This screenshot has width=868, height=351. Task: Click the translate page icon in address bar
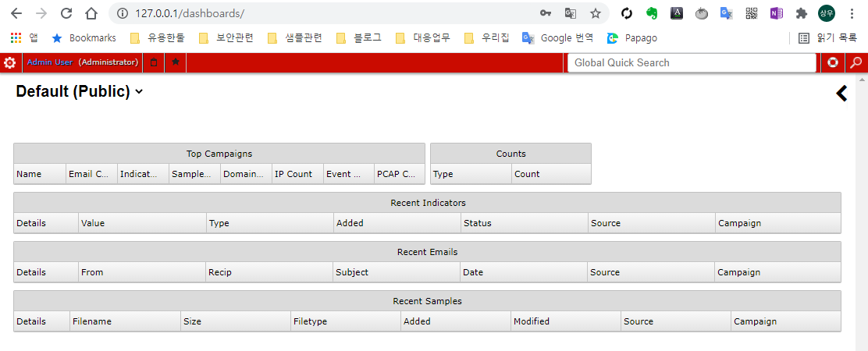click(570, 13)
